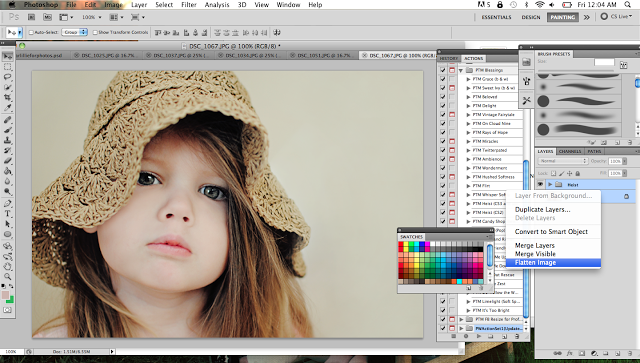
Task: Hide the Heist layer group
Action: 540,185
